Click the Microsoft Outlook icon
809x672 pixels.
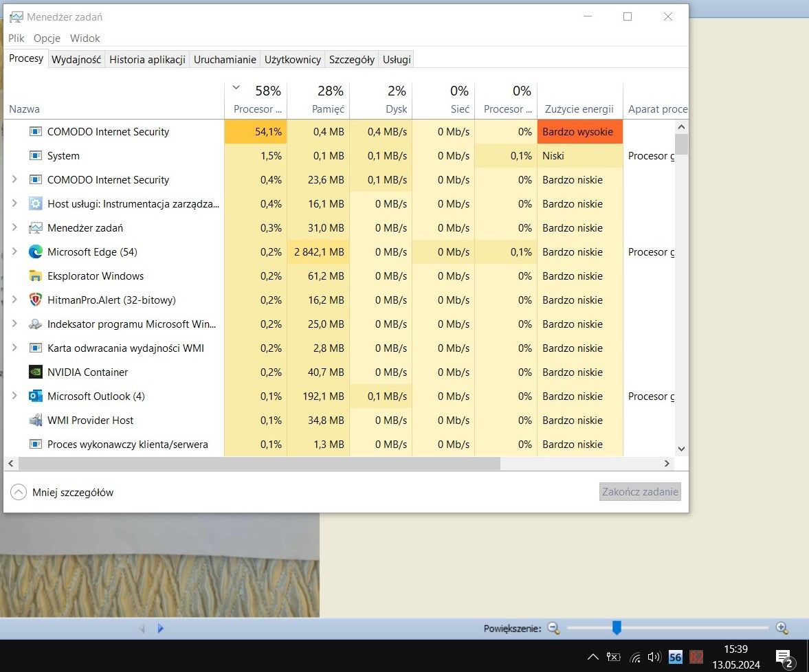(36, 396)
